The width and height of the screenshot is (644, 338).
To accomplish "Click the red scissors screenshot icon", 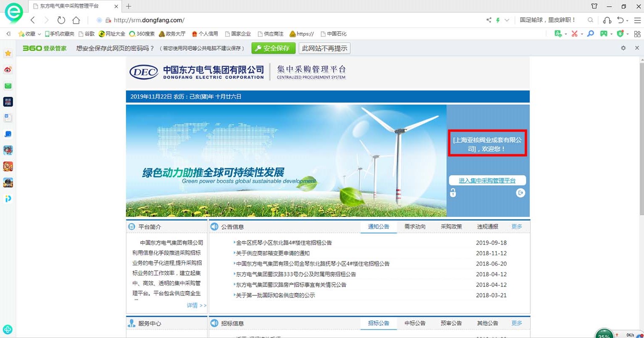I will 574,33.
